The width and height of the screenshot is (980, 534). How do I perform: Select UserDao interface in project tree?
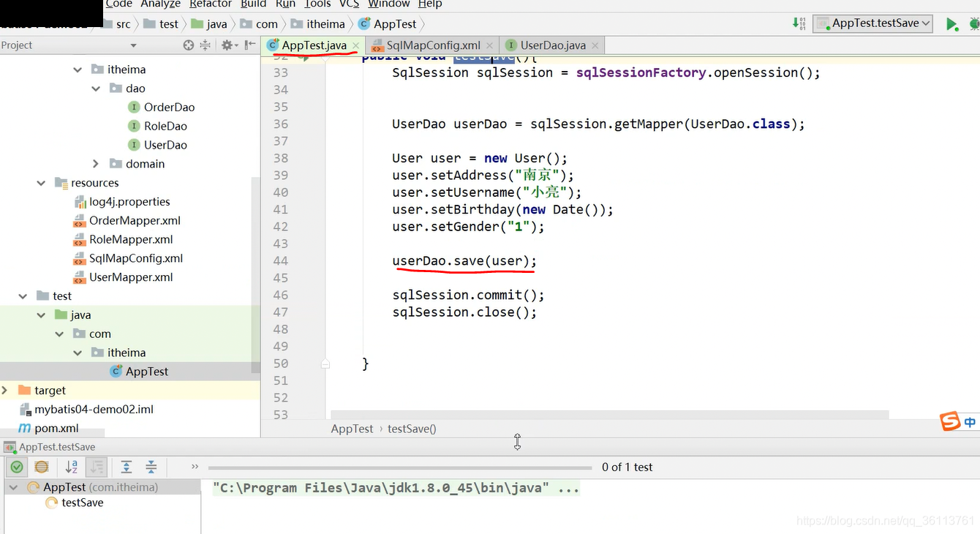pyautogui.click(x=165, y=145)
